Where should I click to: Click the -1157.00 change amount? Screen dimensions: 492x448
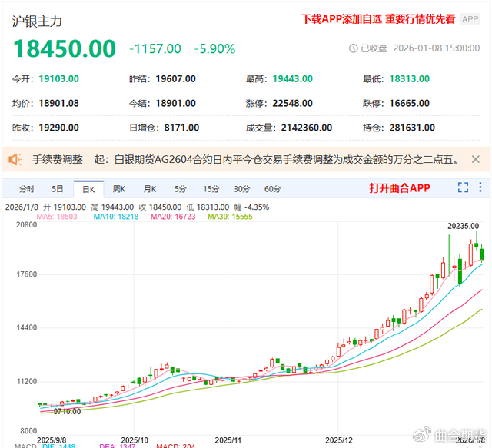[x=155, y=48]
